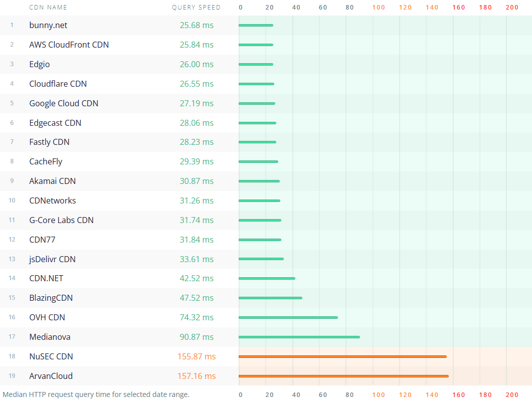Image resolution: width=532 pixels, height=403 pixels.
Task: Click the green bar in the bunny.net row
Action: [256, 25]
